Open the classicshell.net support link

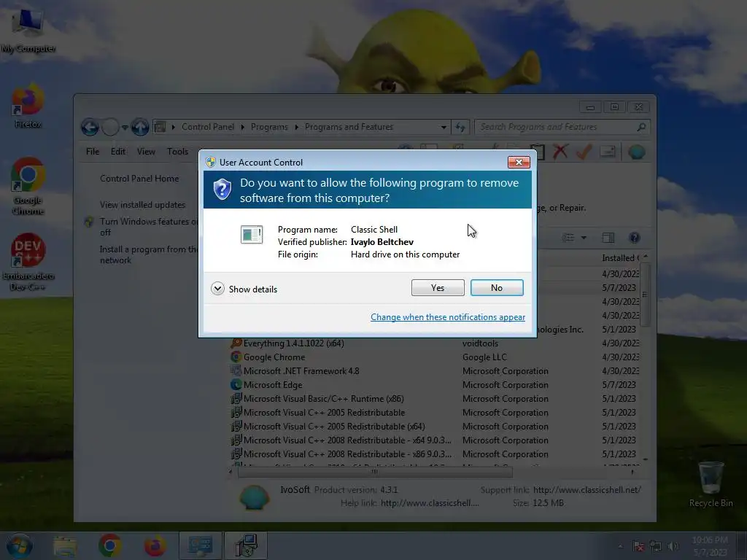587,489
